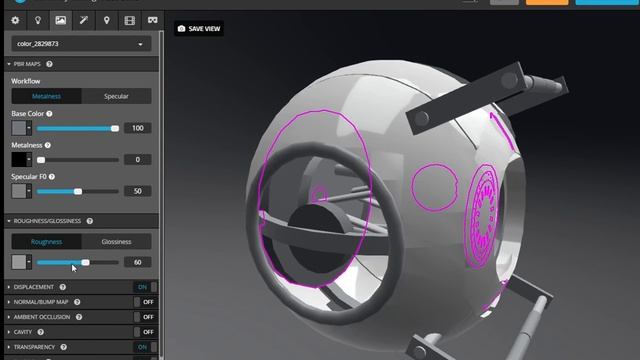Expand the Normal/Bump Map section
Screen dimensions: 640x360
coord(9,302)
